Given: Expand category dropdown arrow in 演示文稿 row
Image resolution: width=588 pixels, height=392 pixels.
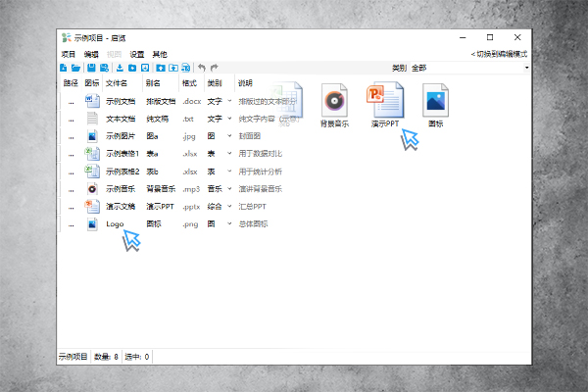Looking at the screenshot, I should point(229,207).
